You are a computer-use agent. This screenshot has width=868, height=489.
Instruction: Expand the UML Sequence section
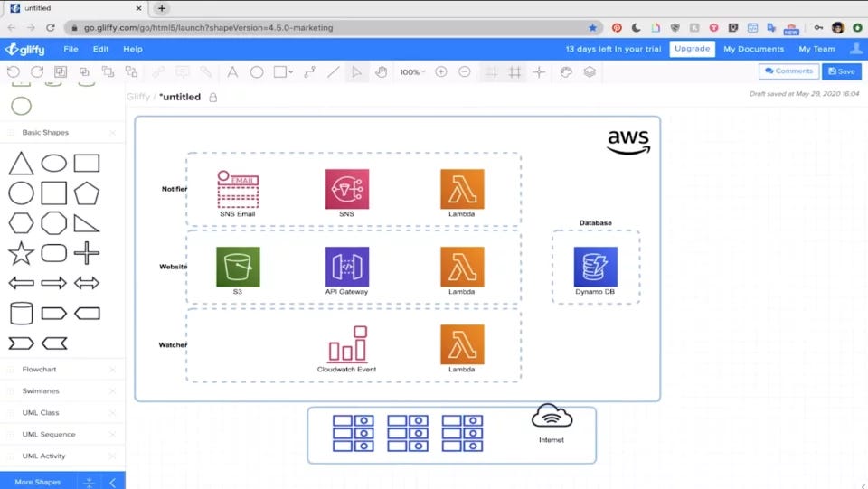point(49,434)
